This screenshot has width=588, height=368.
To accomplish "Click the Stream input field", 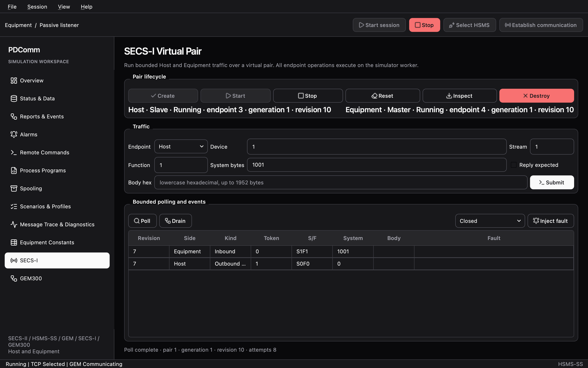I will (x=552, y=147).
